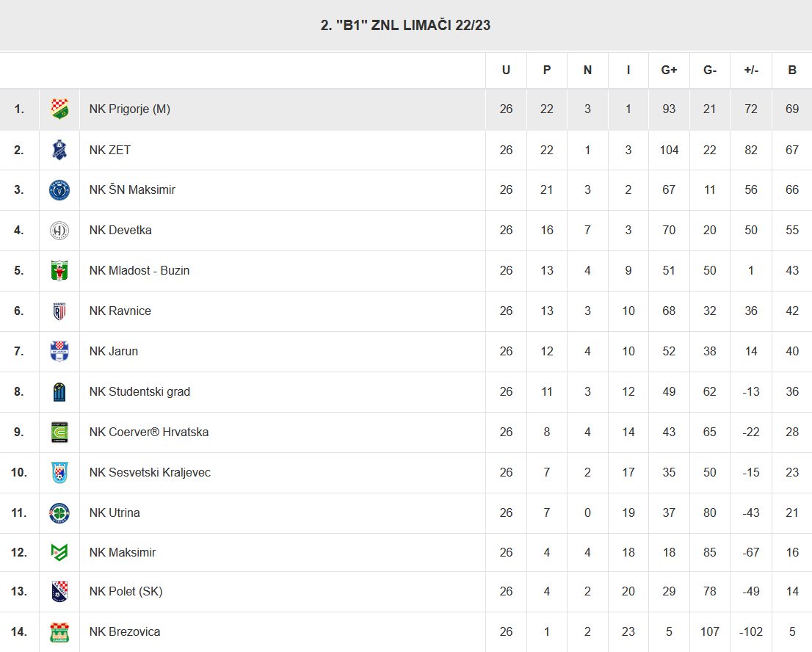Click the 2. "B1" ZNL LIMAČI 22/23 title
The height and width of the screenshot is (652, 812).
405,25
